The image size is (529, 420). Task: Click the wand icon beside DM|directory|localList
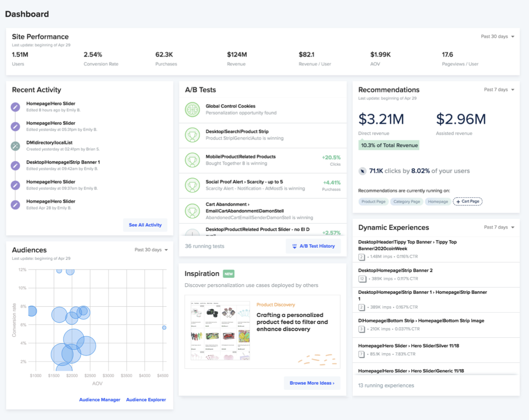[16, 146]
